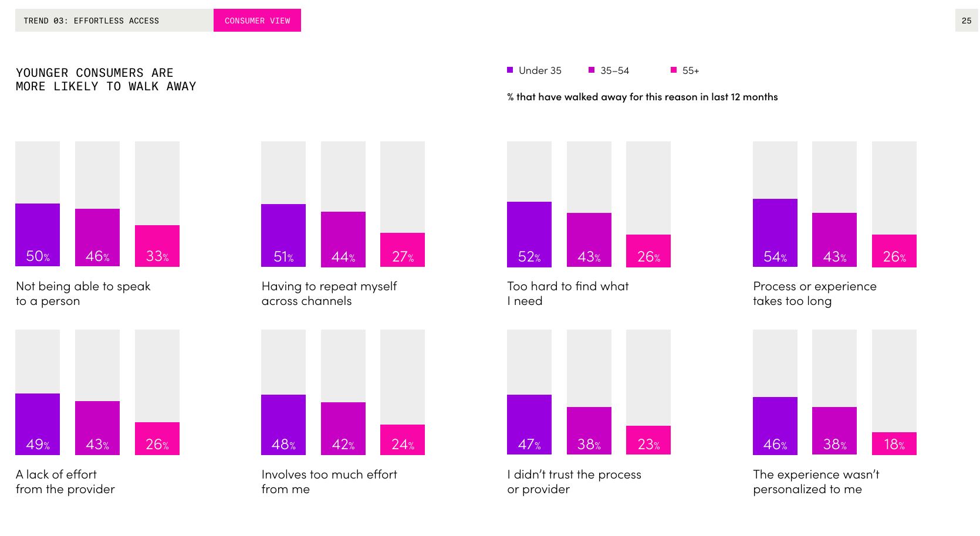Image resolution: width=980 pixels, height=536 pixels.
Task: Click the 'YOUNGER CONSUMERS ARE MORE LIKELY' heading
Action: coord(106,80)
